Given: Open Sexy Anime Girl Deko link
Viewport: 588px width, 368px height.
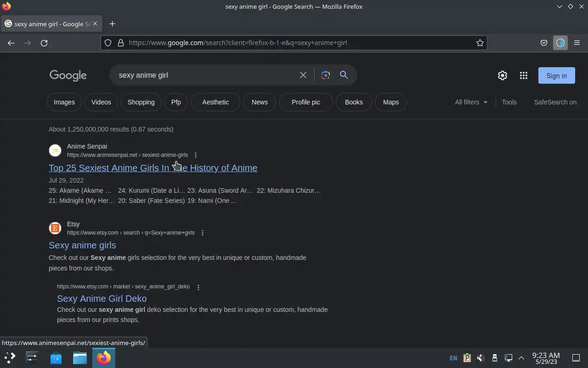Looking at the screenshot, I should (x=102, y=299).
